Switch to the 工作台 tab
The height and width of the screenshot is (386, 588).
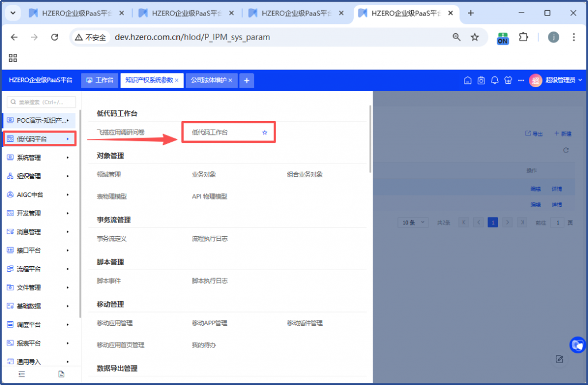100,80
